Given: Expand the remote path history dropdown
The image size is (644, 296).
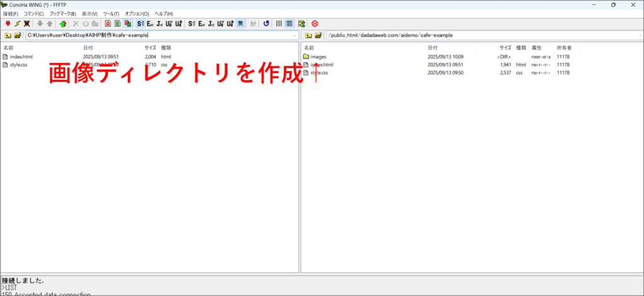Looking at the screenshot, I should pos(638,35).
